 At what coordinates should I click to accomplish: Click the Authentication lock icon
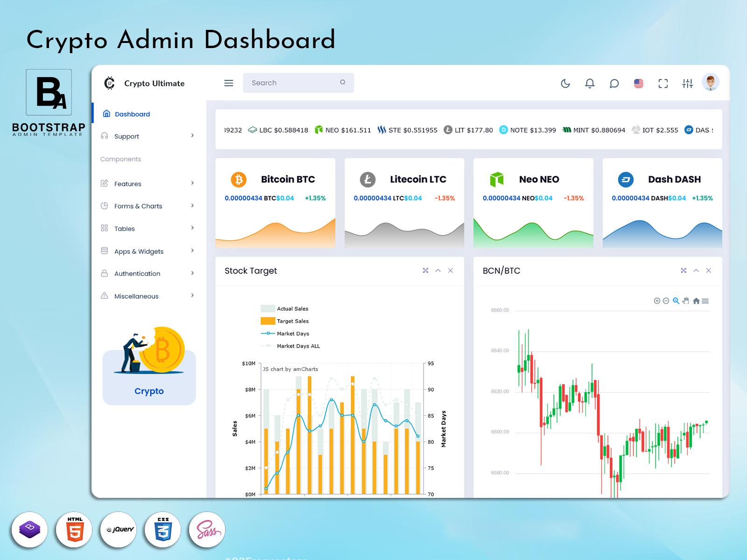105,273
